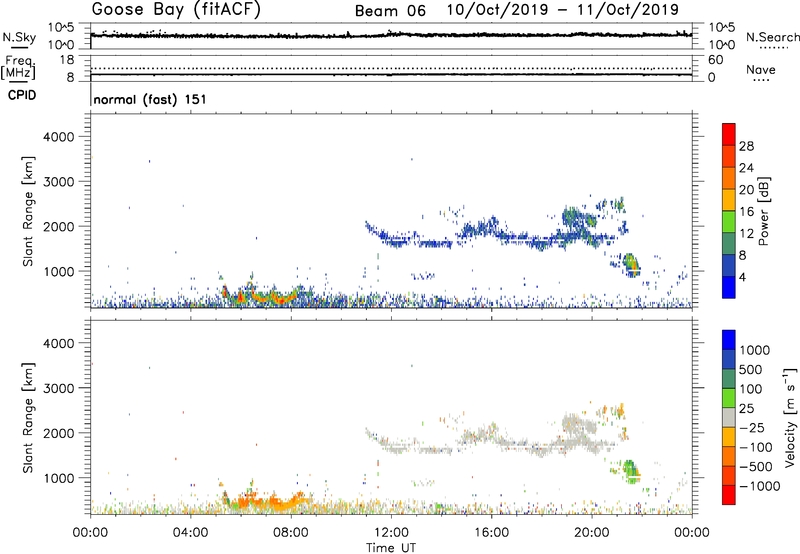
Task: Click the 08:00 time tick label
Action: click(291, 533)
